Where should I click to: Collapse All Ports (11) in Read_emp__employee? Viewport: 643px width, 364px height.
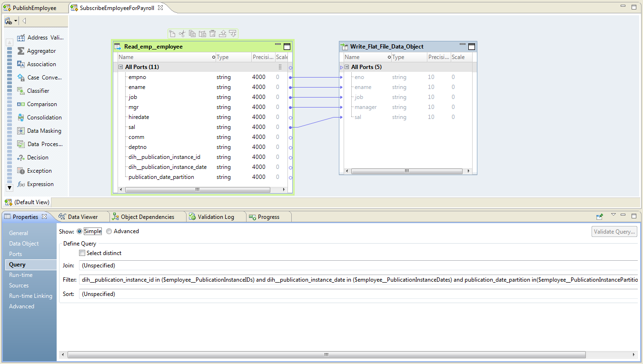[x=121, y=67]
